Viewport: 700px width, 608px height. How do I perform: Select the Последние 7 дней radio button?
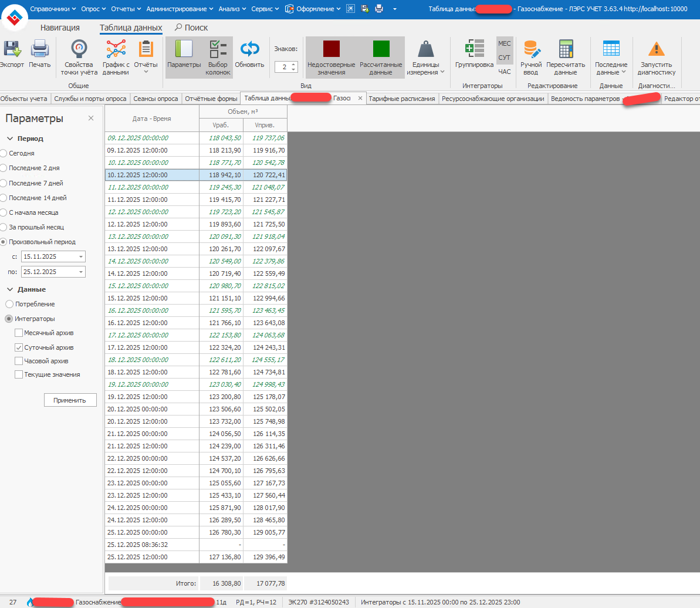coord(5,183)
